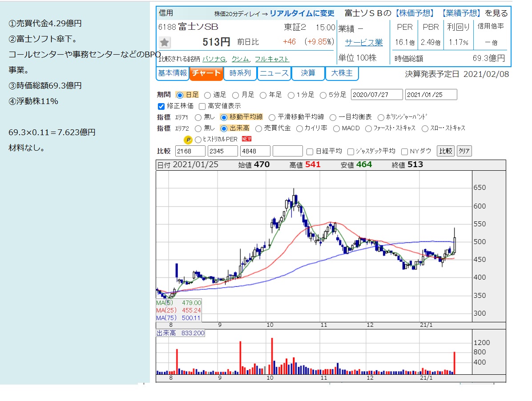Click the stock name 6188 富士ソSB
The height and width of the screenshot is (401, 532).
pyautogui.click(x=188, y=27)
